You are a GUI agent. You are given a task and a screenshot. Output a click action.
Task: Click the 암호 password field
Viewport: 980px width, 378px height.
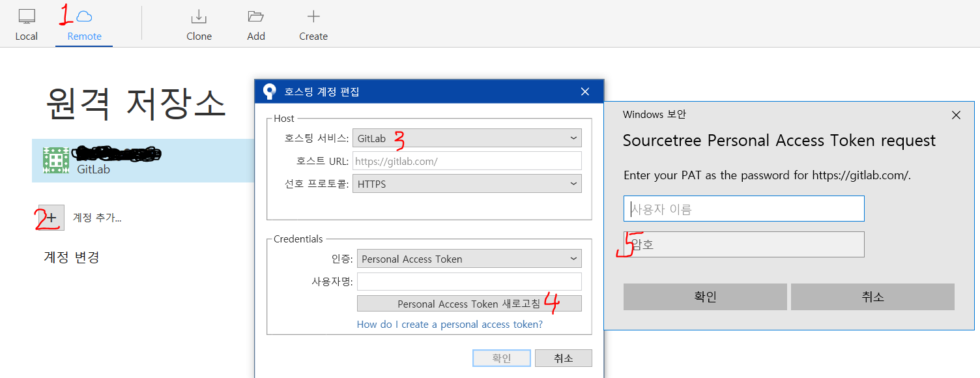(x=744, y=244)
